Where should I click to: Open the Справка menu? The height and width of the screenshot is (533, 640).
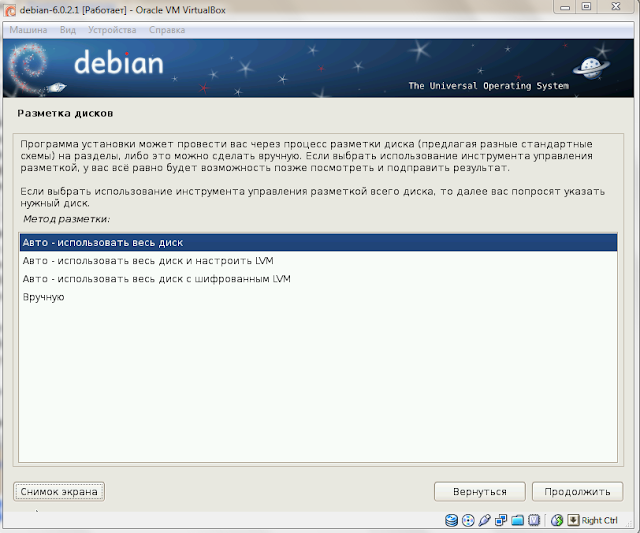point(167,30)
